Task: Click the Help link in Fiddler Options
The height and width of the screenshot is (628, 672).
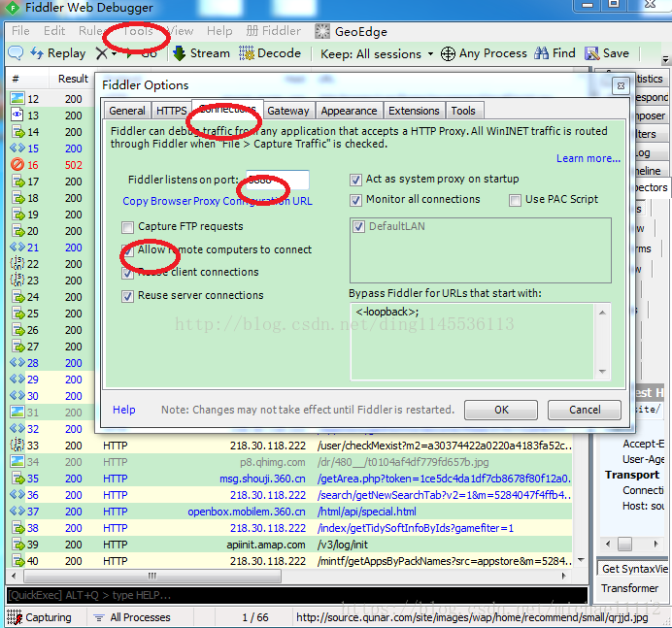Action: pos(124,410)
